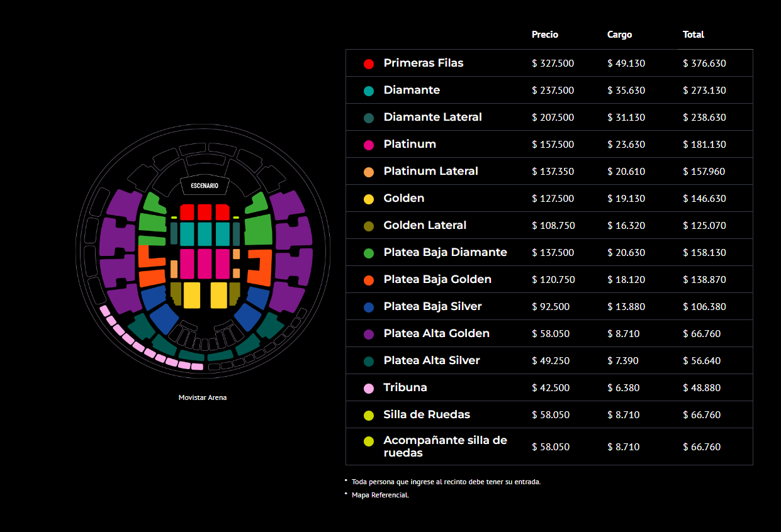Select the Escenario stage on the map
Screen dimensions: 781x532
tap(204, 186)
